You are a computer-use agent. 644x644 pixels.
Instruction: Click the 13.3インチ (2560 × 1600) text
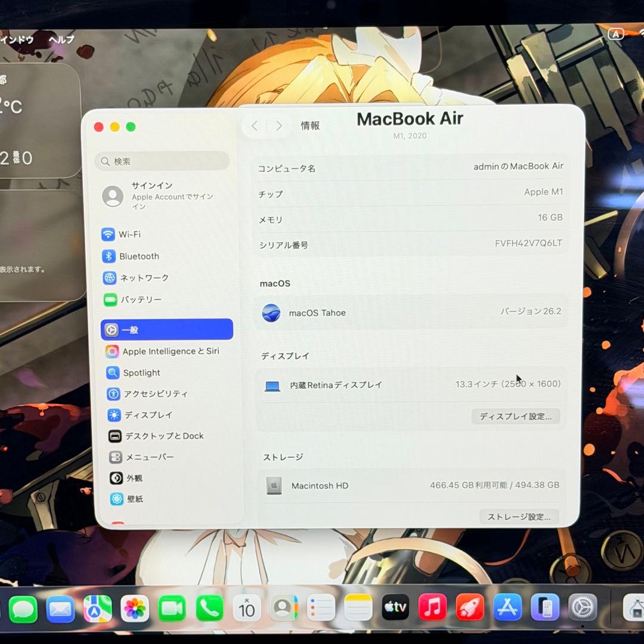508,384
